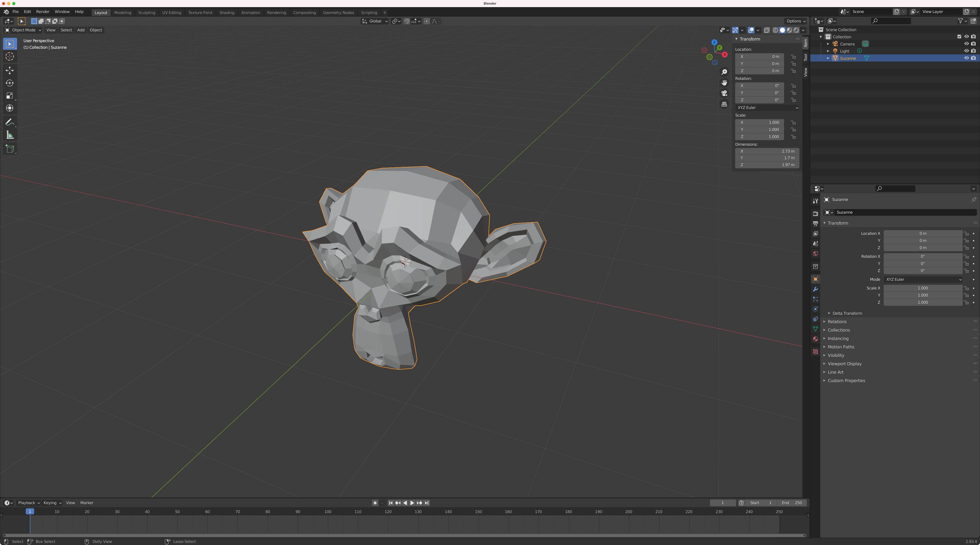Select the Rotate tool
The height and width of the screenshot is (545, 980).
click(10, 83)
